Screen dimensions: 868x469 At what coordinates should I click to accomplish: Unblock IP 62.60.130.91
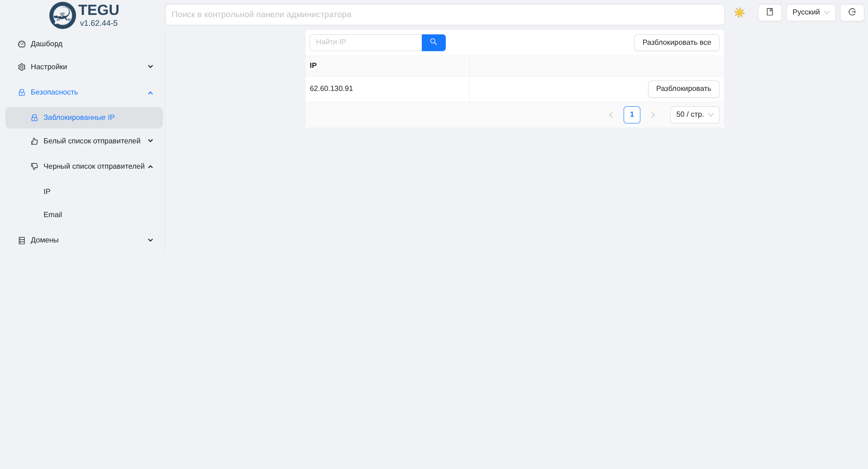tap(683, 89)
